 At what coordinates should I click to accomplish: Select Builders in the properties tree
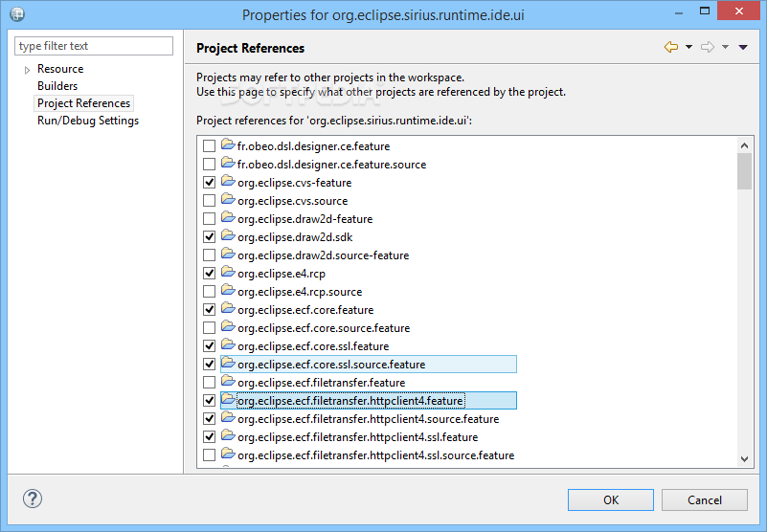(x=57, y=85)
